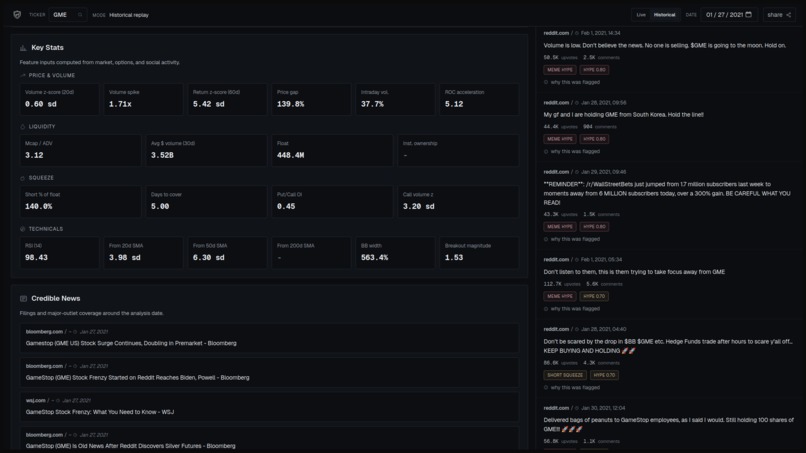Image resolution: width=806 pixels, height=453 pixels.
Task: Click the Technicals section icon
Action: [x=23, y=229]
